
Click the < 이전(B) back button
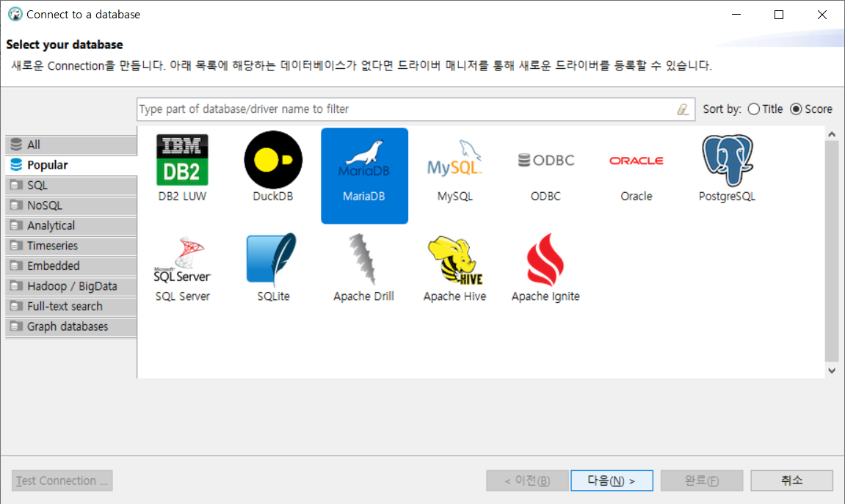527,481
